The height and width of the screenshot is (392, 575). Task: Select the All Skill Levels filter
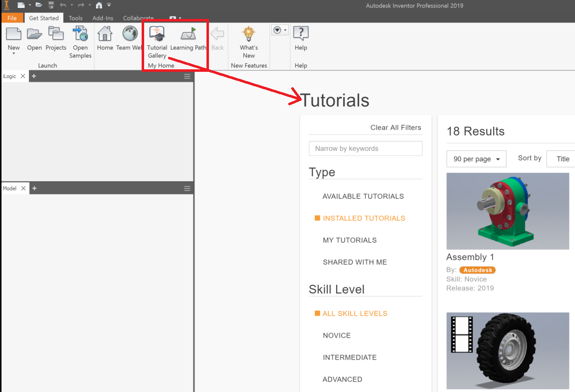pos(355,314)
